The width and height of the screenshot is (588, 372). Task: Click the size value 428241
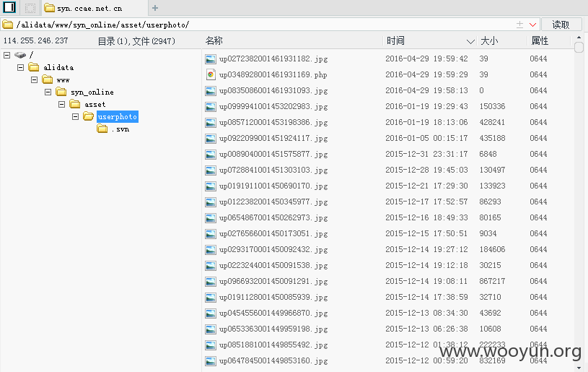[492, 122]
